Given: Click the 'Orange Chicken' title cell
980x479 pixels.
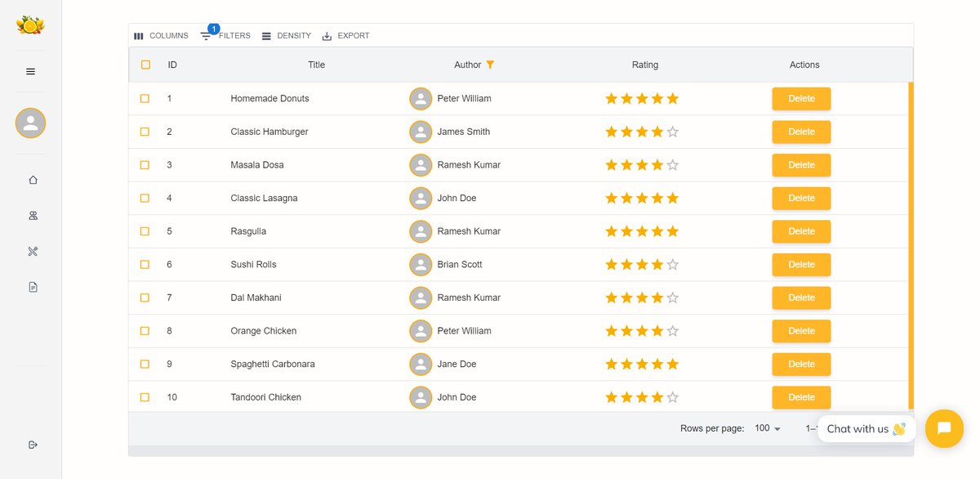Looking at the screenshot, I should (x=264, y=331).
